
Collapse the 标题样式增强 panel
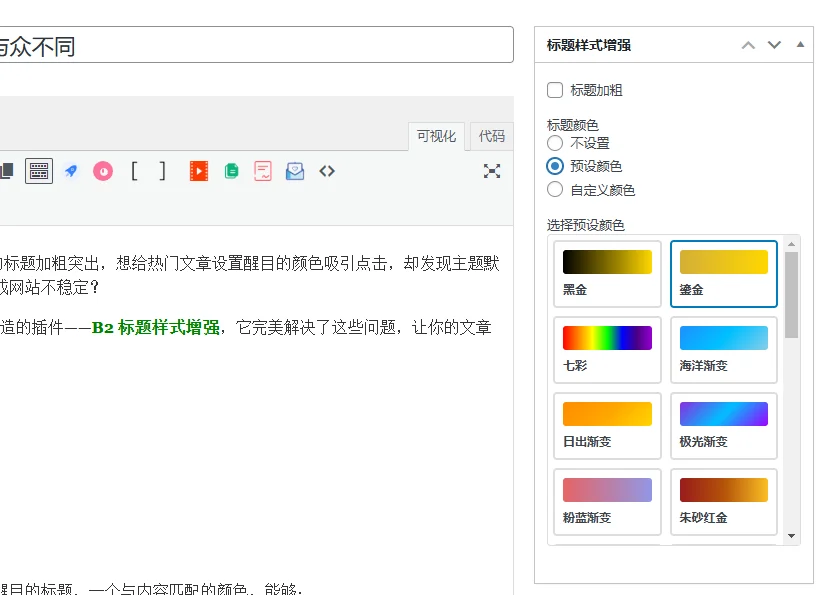point(800,45)
